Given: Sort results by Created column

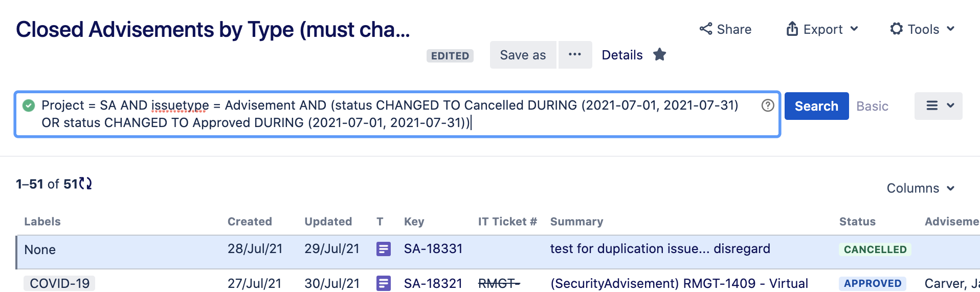Looking at the screenshot, I should click(250, 221).
